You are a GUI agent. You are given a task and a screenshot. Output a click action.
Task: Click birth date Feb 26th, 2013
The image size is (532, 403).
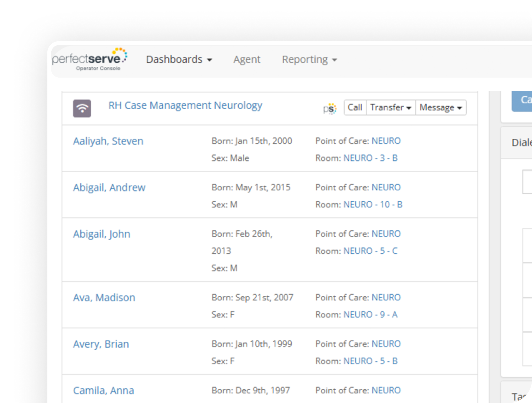click(242, 242)
